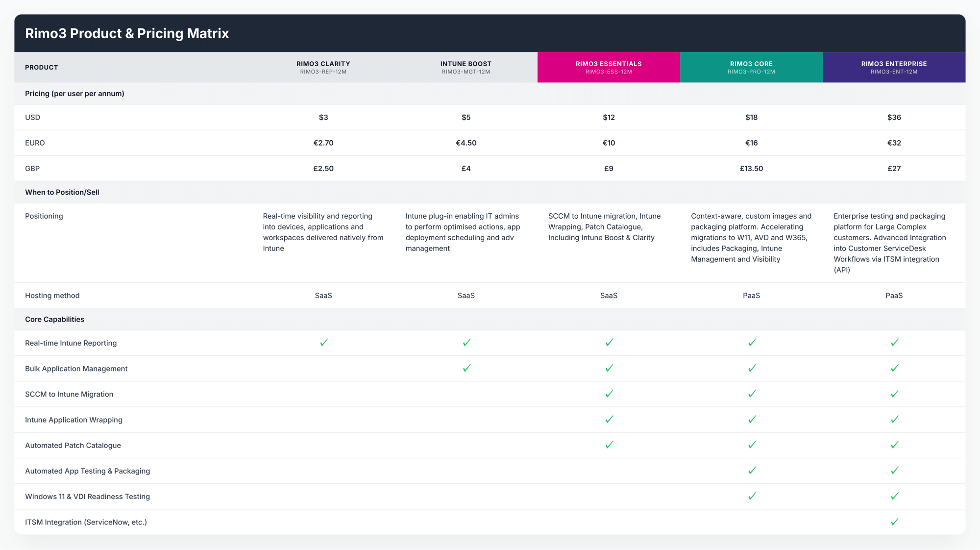Click the Intune Boost checkmark for Bulk Application Management
This screenshot has width=980, height=550.
(x=466, y=368)
